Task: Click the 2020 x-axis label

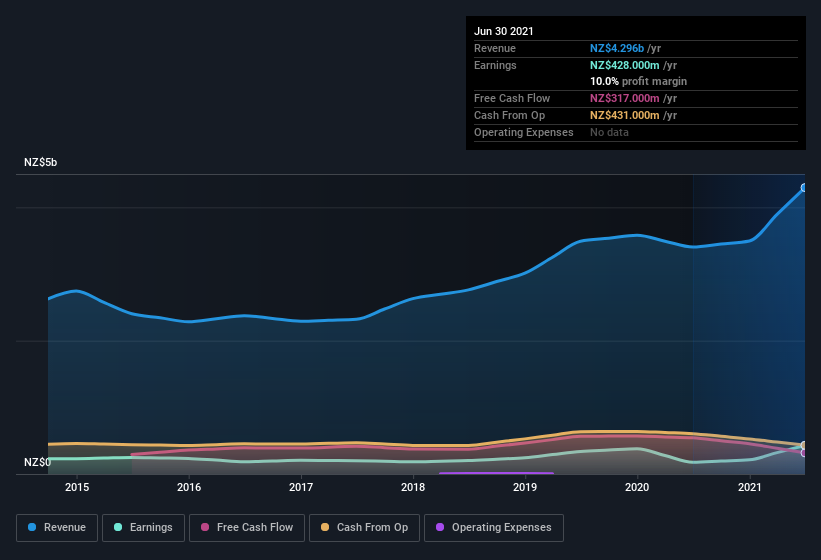Action: tap(637, 487)
